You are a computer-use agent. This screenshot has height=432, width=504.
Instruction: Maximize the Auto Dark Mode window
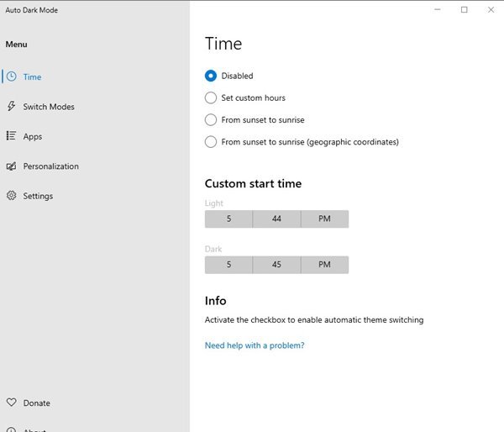pos(464,10)
